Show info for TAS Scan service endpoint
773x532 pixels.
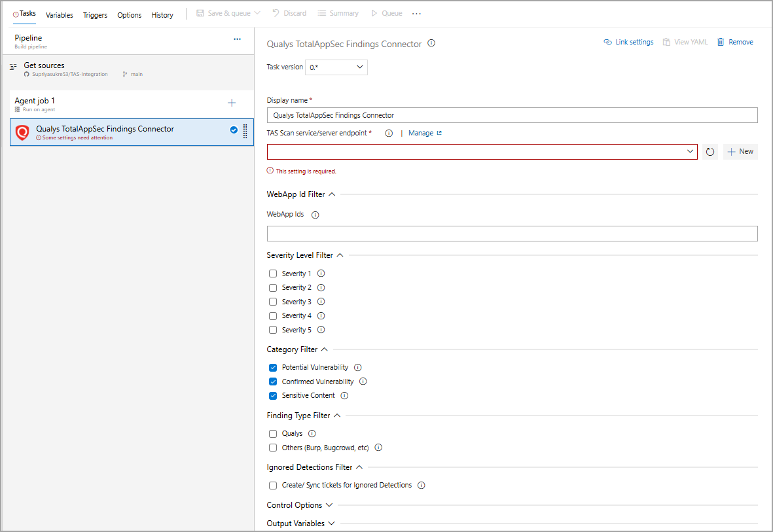tap(389, 133)
